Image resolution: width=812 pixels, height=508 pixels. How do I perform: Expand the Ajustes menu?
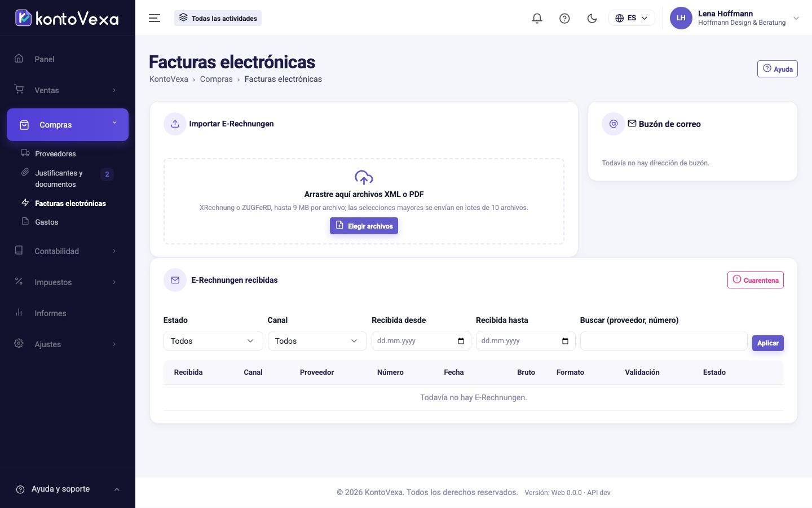68,344
